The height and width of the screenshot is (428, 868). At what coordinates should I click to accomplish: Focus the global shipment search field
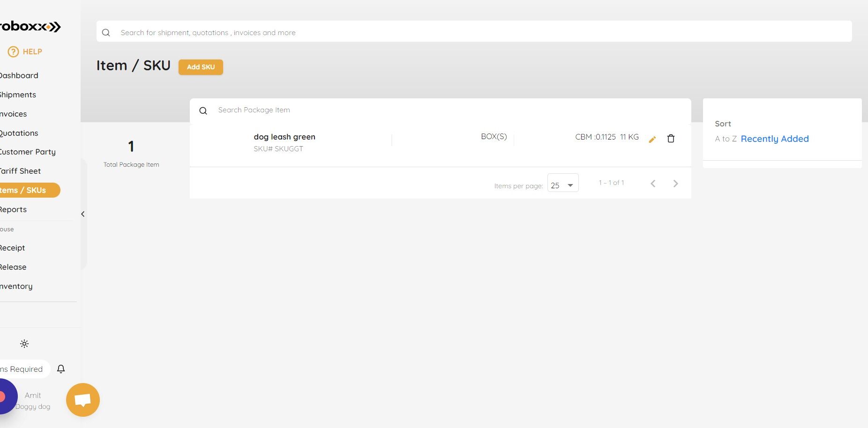point(474,31)
